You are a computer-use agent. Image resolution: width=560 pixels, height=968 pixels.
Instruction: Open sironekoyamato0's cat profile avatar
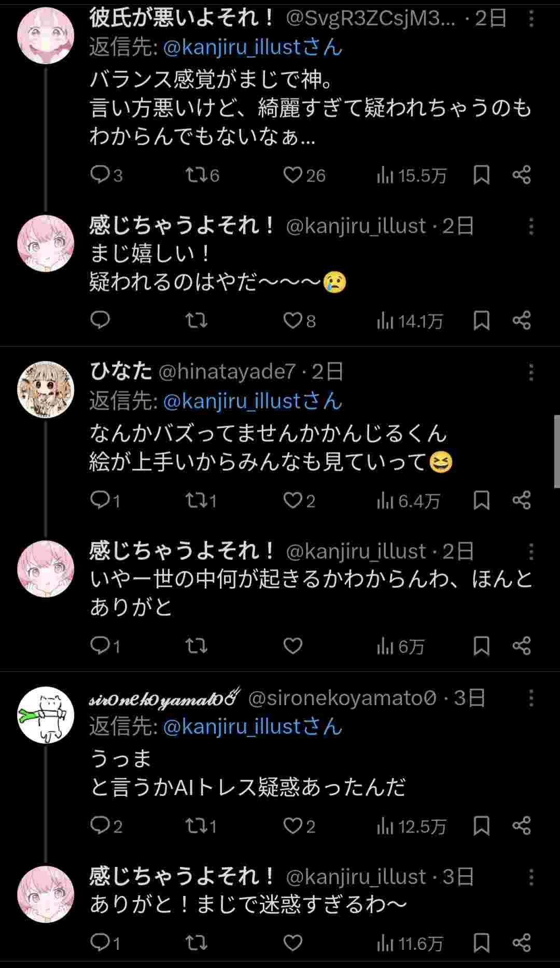pos(46,714)
